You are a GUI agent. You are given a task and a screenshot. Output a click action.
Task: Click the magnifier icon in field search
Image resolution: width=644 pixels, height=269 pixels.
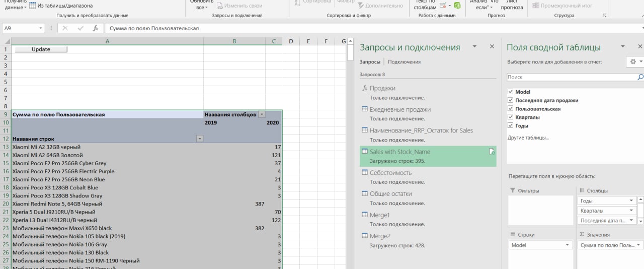[x=640, y=77]
